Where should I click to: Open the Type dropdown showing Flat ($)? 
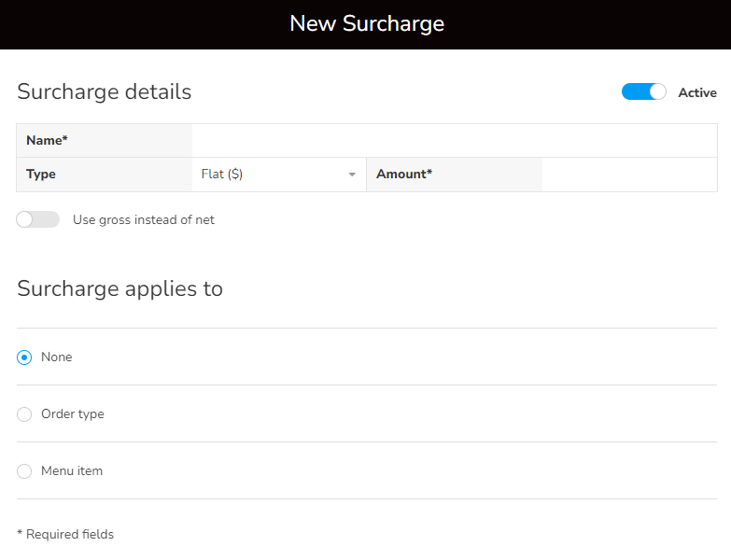point(278,175)
